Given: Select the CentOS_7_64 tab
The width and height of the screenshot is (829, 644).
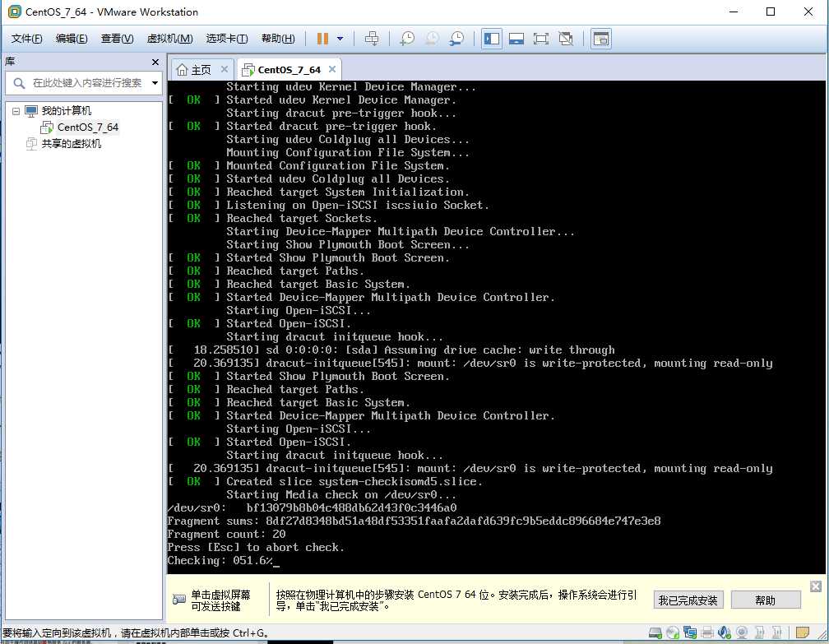Looking at the screenshot, I should (x=289, y=70).
